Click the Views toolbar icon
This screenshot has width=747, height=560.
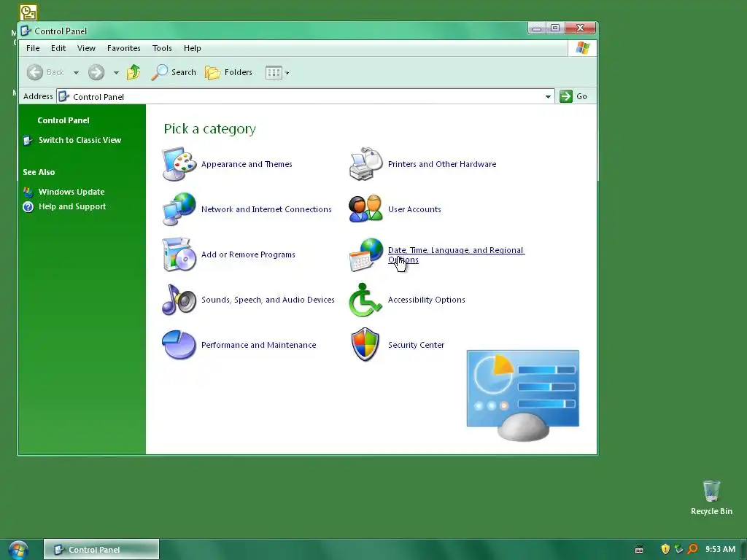(274, 73)
